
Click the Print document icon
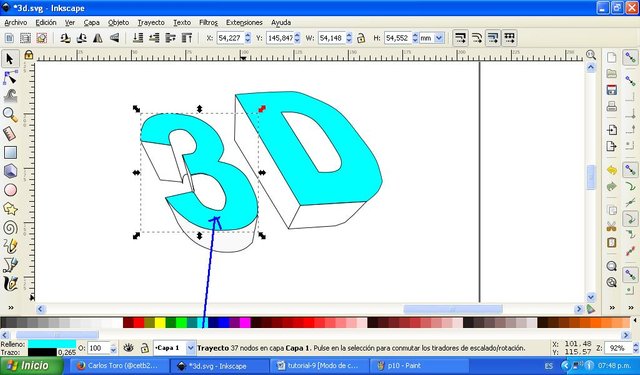[611, 107]
